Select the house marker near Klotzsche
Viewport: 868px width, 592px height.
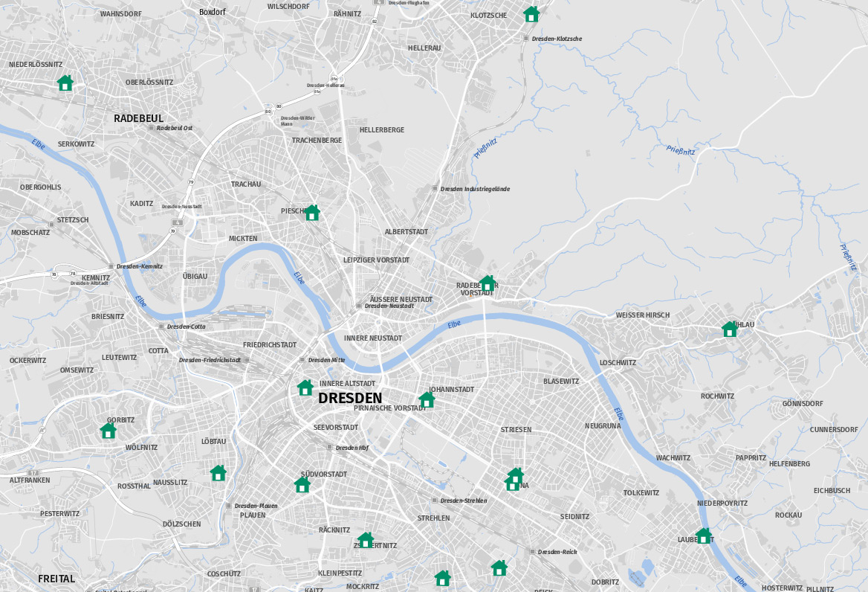tap(531, 14)
